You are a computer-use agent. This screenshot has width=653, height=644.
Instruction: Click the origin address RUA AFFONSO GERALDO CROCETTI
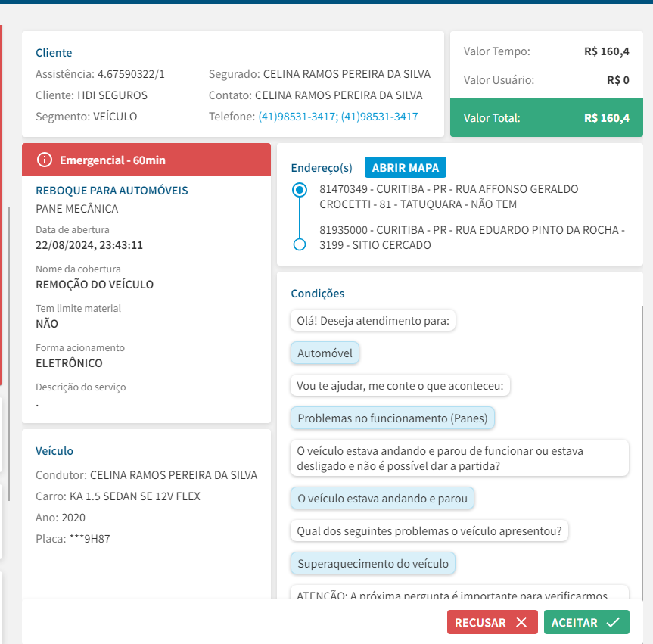point(449,197)
